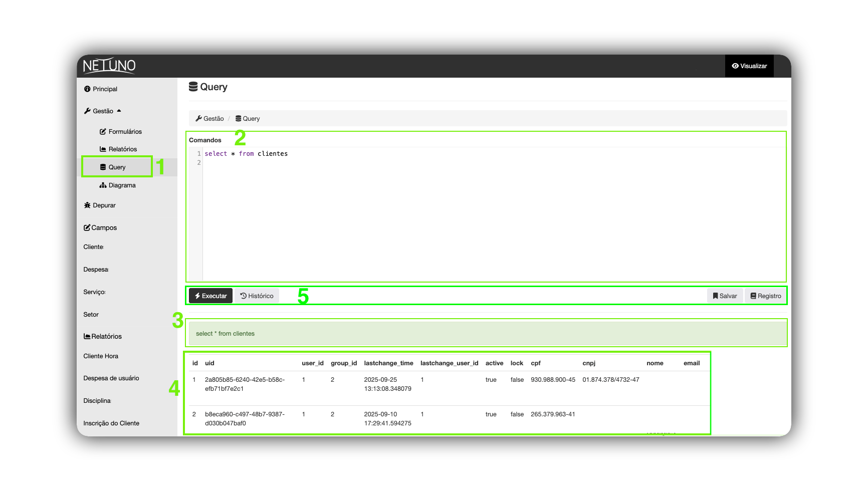Viewport: 868px width, 491px height.
Task: Click the Query database icon in the breadcrumb
Action: point(240,118)
